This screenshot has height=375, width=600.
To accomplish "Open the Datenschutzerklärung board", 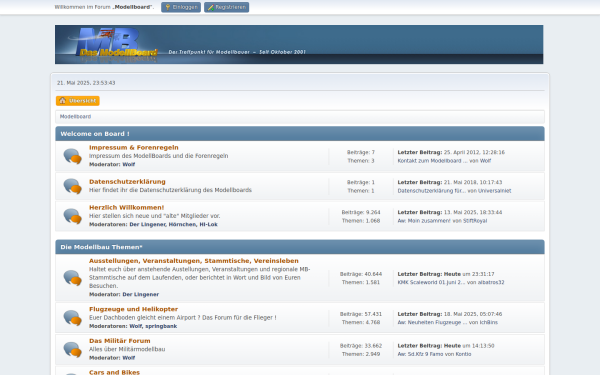I will (127, 181).
